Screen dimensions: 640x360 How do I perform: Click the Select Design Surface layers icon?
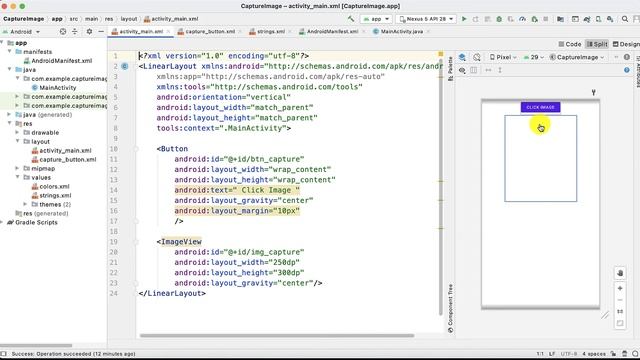[x=462, y=57]
